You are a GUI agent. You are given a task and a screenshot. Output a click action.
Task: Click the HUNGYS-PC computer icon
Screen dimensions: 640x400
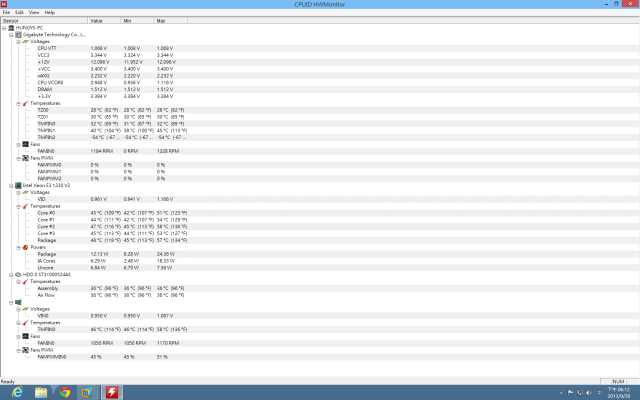(11, 28)
